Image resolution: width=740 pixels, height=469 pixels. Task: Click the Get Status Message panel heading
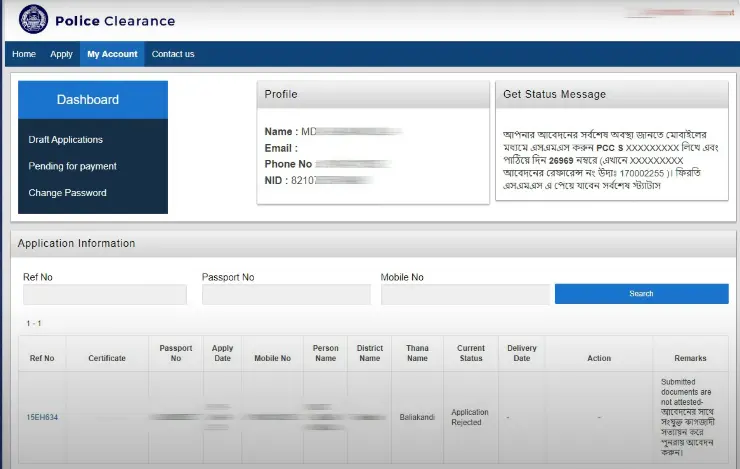(554, 95)
